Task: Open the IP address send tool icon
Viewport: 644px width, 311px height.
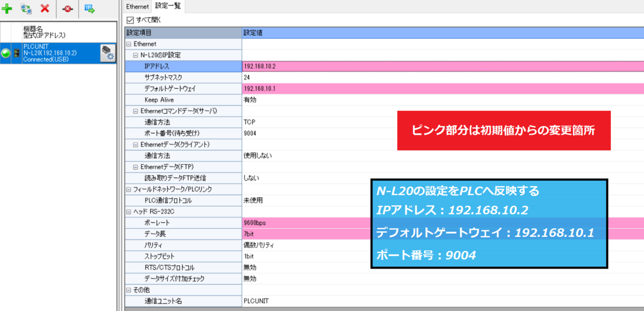Action: pyautogui.click(x=89, y=9)
